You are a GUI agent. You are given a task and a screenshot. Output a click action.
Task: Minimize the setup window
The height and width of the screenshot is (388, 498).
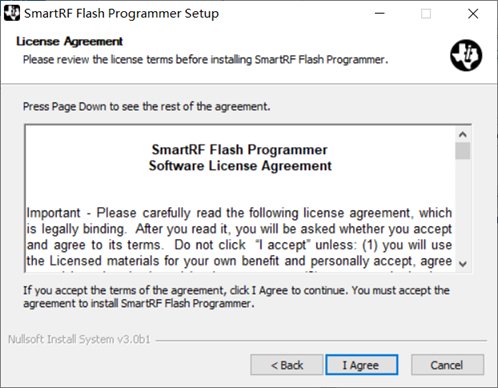tap(380, 14)
